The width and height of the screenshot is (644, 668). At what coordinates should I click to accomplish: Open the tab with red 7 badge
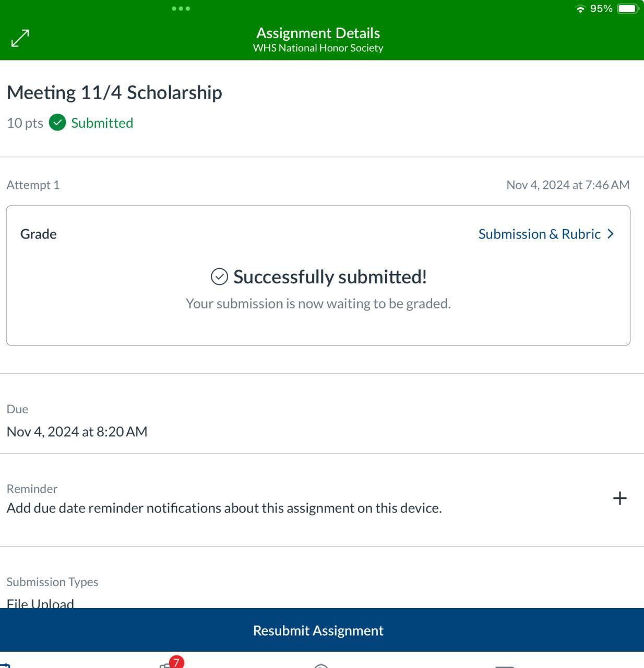167,665
